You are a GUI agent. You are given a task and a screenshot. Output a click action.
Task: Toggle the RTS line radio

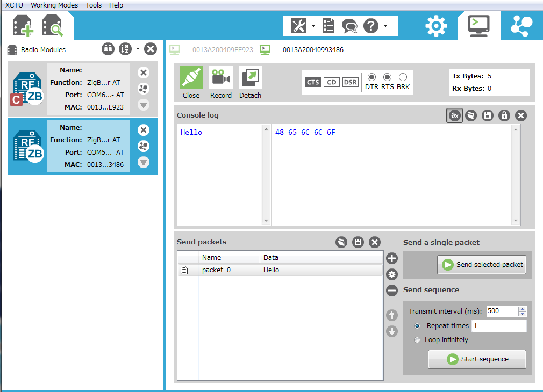[387, 77]
